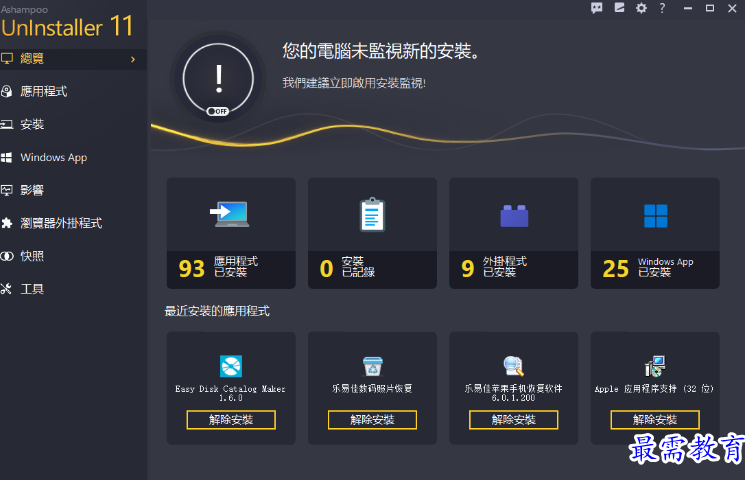753x480 pixels.
Task: Open help with the question mark icon
Action: 662,8
